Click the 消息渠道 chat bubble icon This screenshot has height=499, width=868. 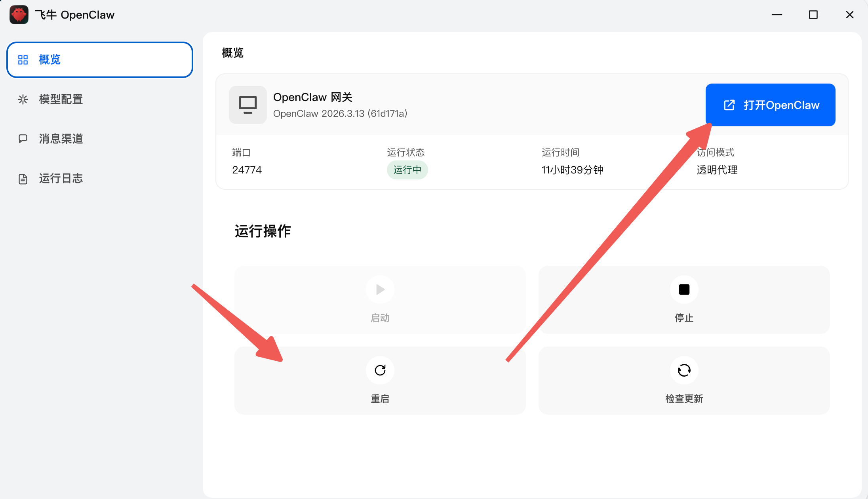pos(23,139)
